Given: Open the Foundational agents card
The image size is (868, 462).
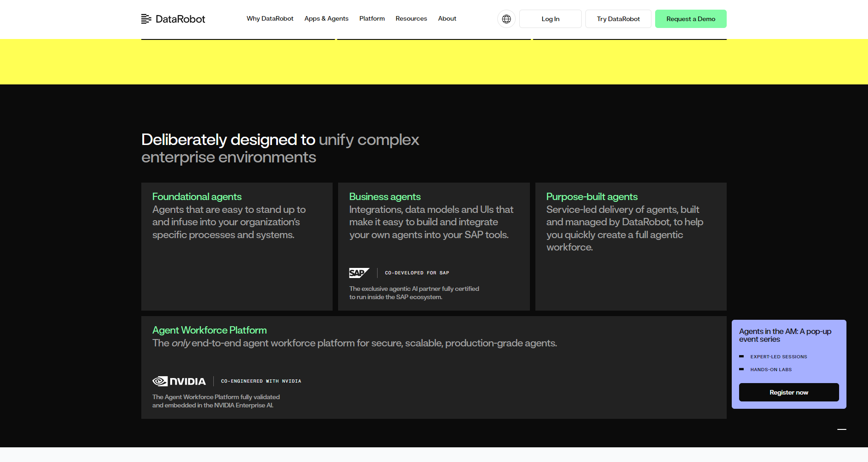Looking at the screenshot, I should click(x=237, y=246).
